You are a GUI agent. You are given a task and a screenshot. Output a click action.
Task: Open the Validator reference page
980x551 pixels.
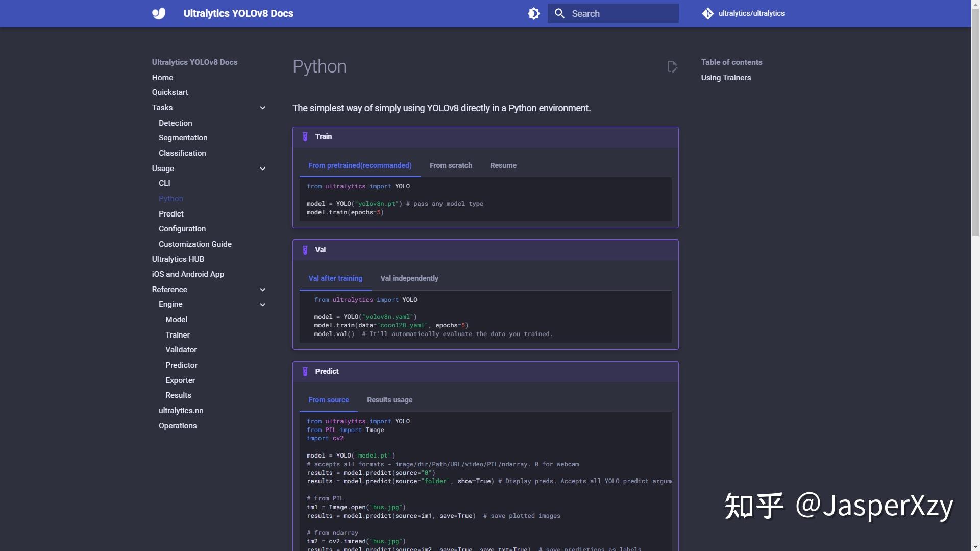pyautogui.click(x=181, y=350)
